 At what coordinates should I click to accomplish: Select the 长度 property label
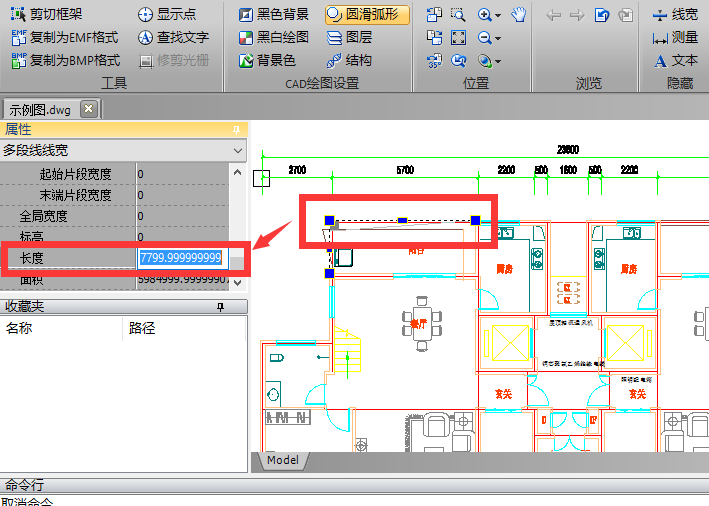(32, 258)
